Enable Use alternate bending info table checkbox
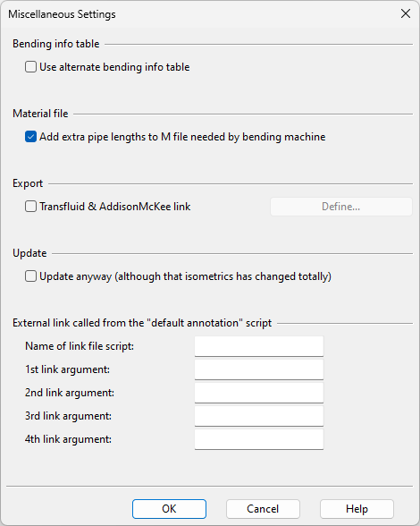Viewport: 420px width, 526px height. [x=30, y=67]
